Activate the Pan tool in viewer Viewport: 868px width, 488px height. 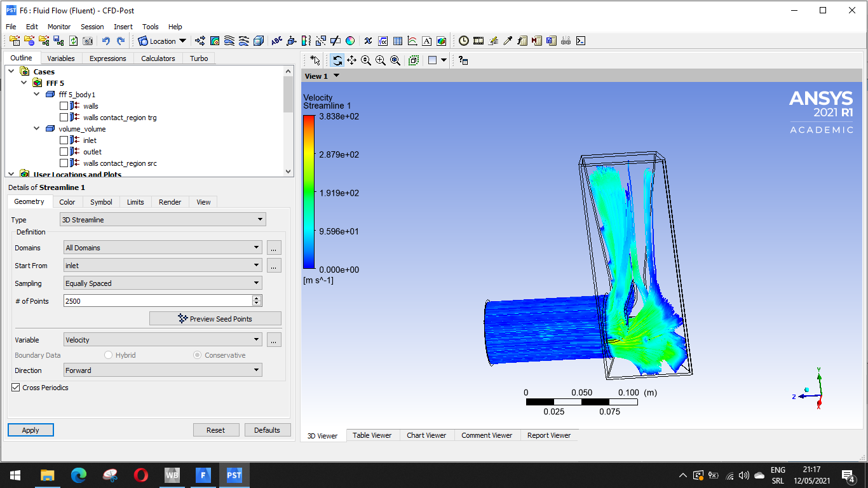tap(351, 60)
